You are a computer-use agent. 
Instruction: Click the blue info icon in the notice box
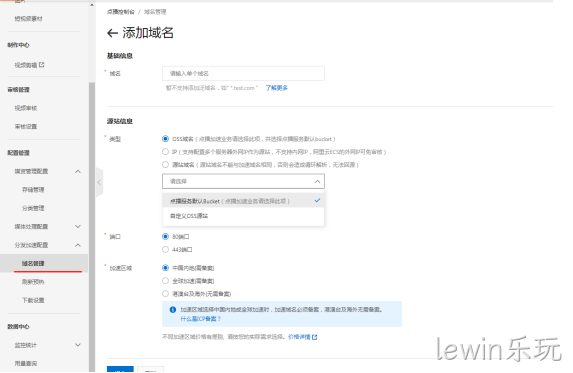(173, 310)
